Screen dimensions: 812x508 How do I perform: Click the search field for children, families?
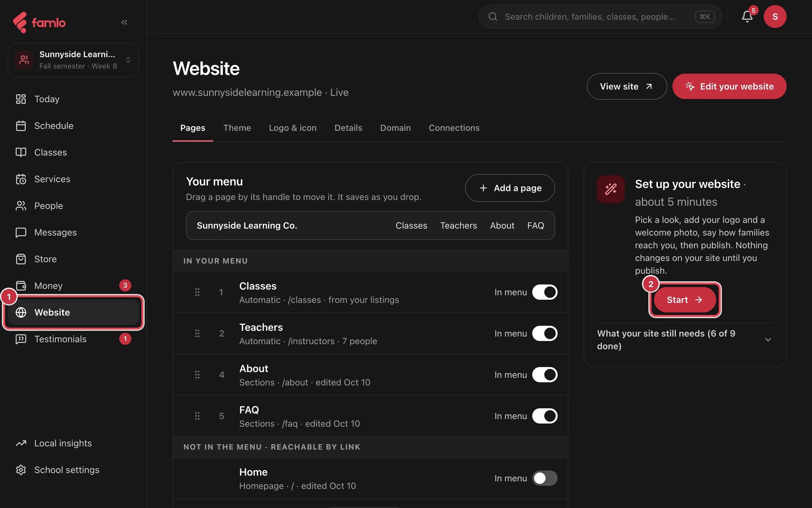tap(600, 17)
